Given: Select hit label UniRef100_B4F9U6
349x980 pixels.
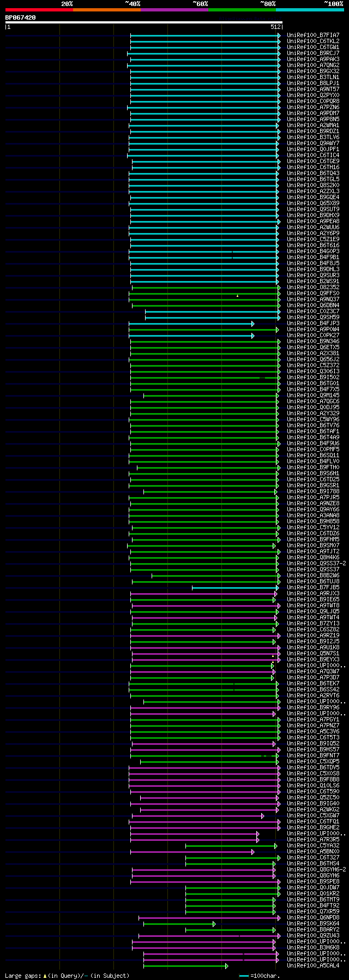Looking at the screenshot, I should [313, 444].
